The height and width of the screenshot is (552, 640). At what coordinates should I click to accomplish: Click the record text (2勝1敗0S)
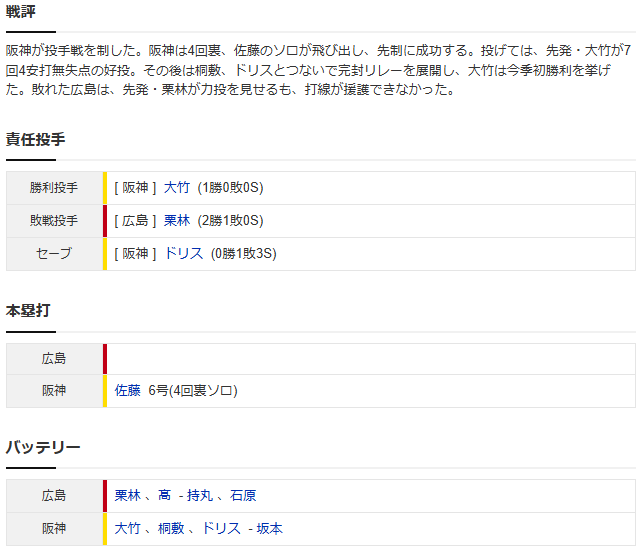231,221
